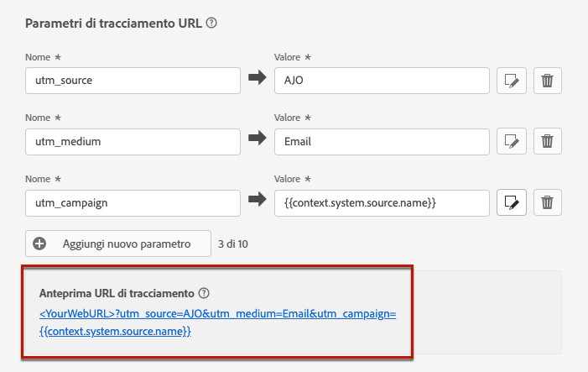588x372 pixels.
Task: Click the utm_medium name field
Action: tap(133, 142)
